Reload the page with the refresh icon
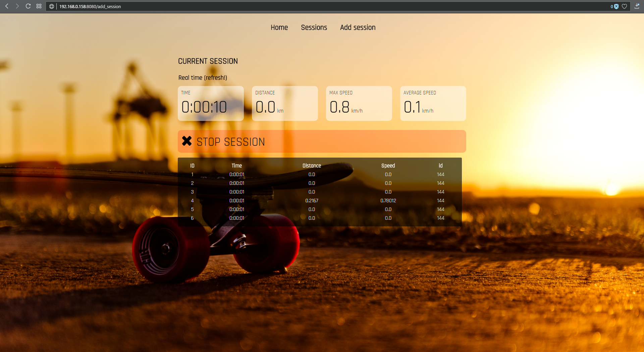Screen dimensions: 644x352 pyautogui.click(x=28, y=6)
